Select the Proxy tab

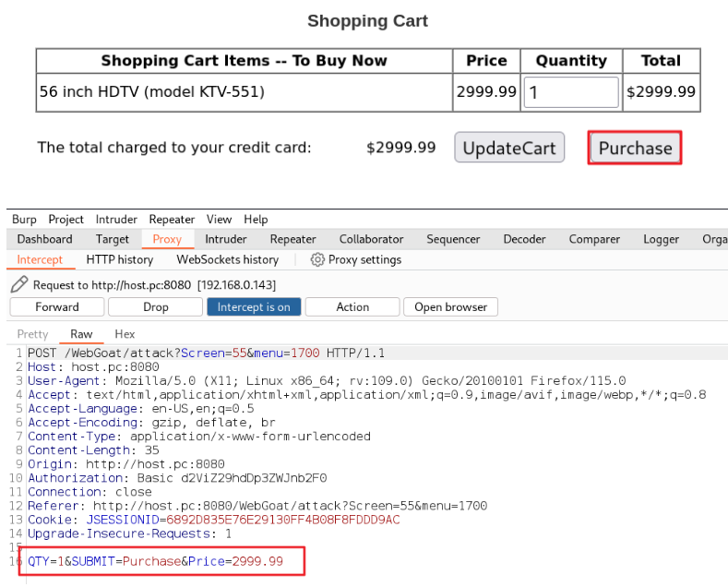click(167, 239)
